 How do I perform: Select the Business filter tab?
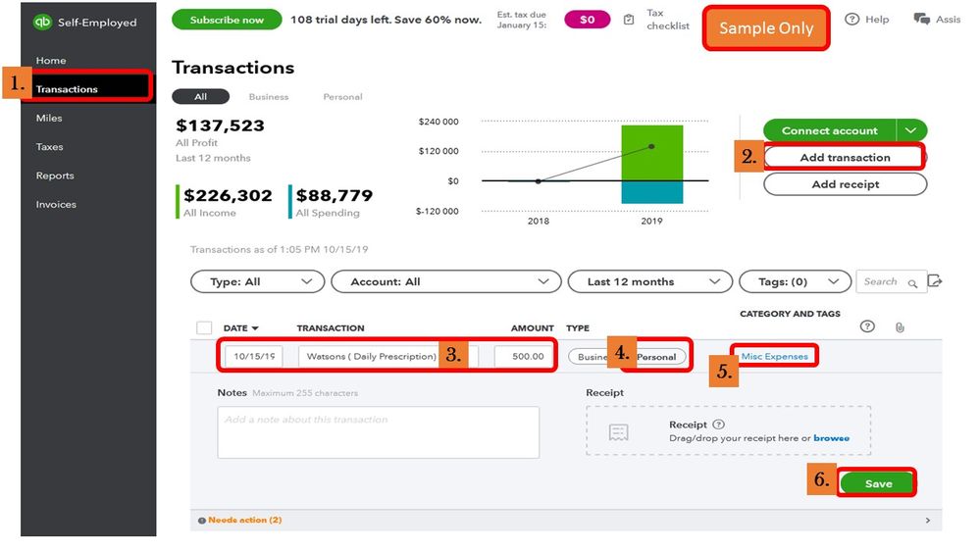[x=269, y=97]
